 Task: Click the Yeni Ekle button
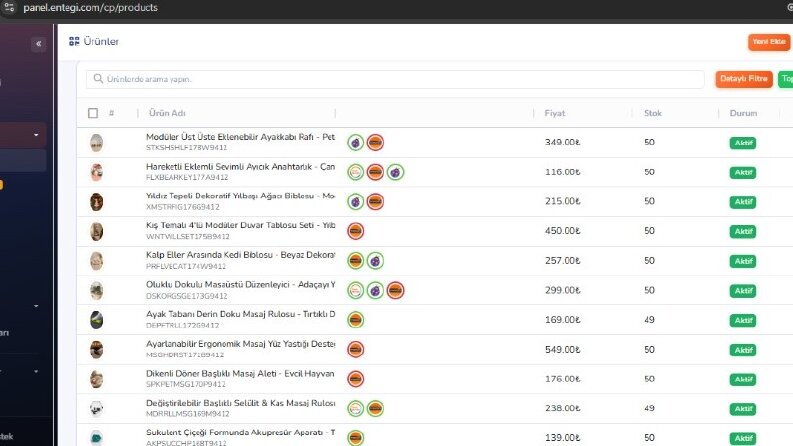click(x=769, y=42)
